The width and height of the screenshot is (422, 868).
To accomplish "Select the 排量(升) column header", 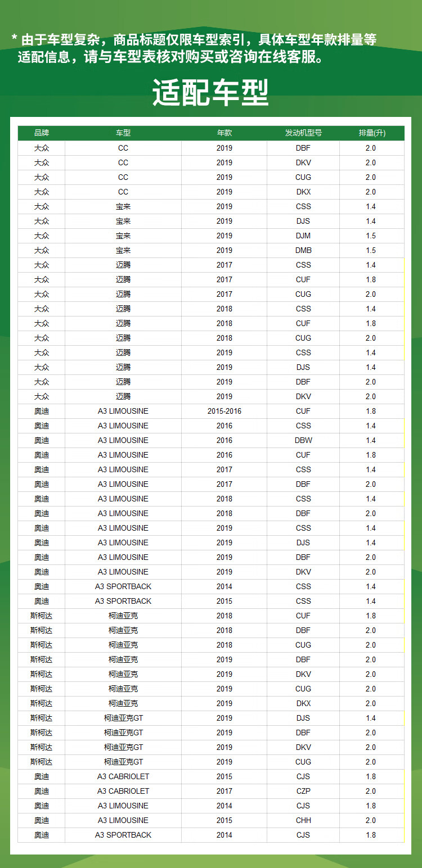I will point(372,133).
